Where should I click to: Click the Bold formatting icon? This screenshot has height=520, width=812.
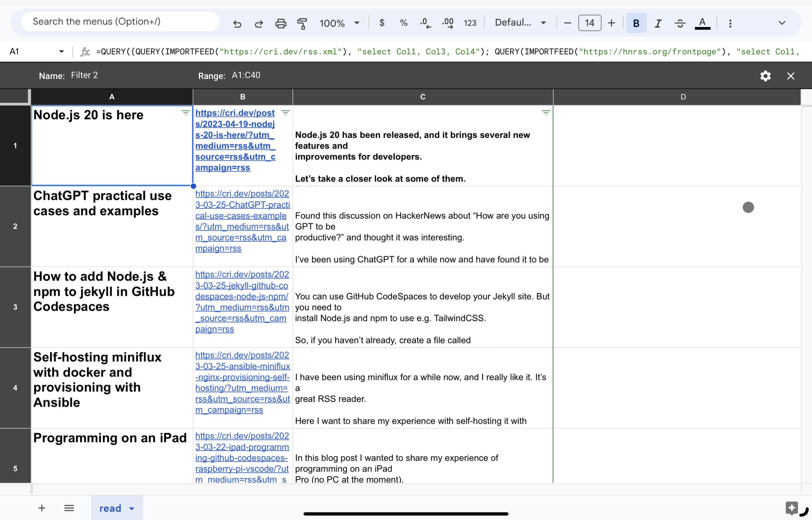(636, 23)
